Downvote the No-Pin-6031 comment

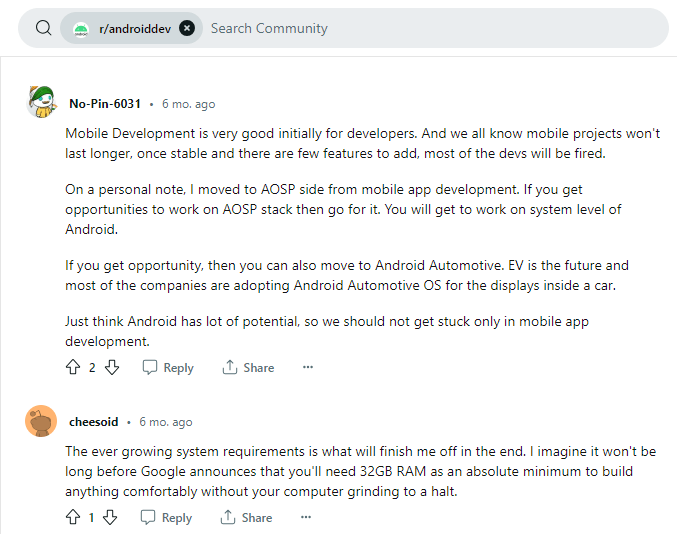(x=112, y=367)
